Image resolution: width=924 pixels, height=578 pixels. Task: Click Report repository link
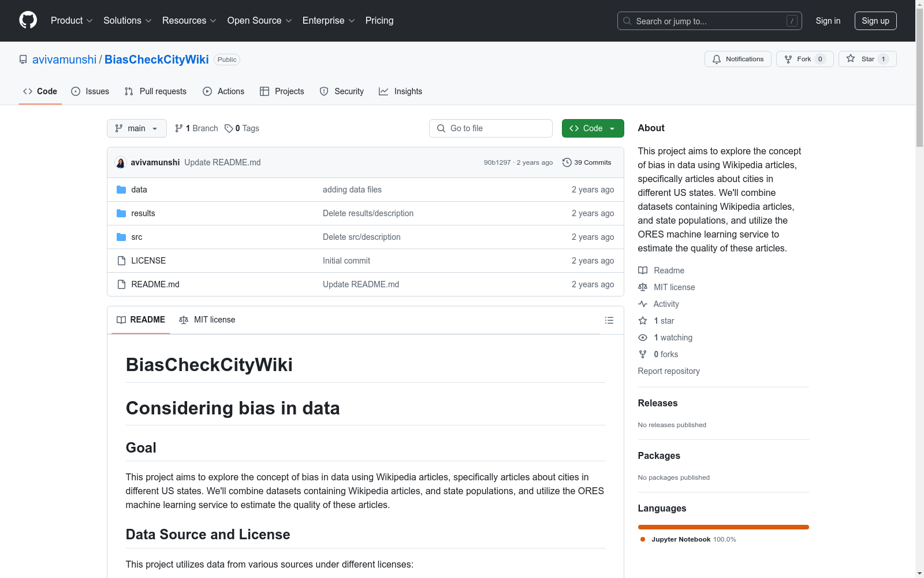coord(669,371)
